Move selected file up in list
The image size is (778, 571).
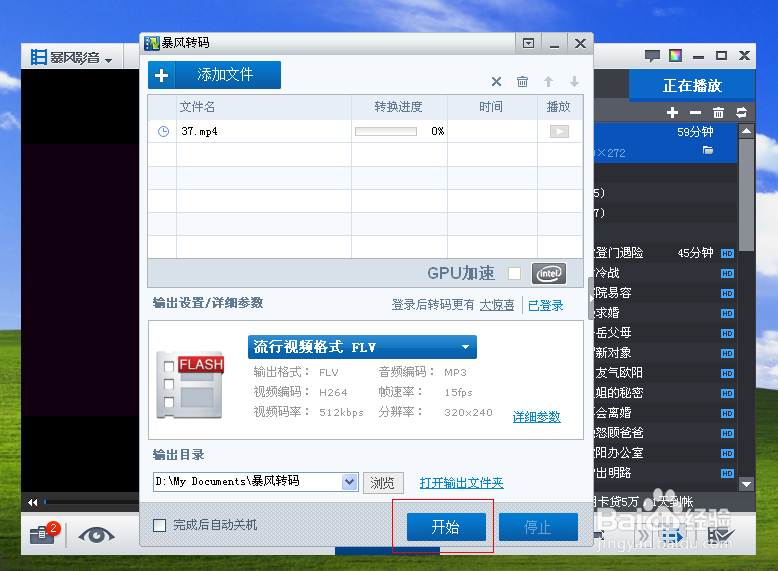click(x=548, y=81)
